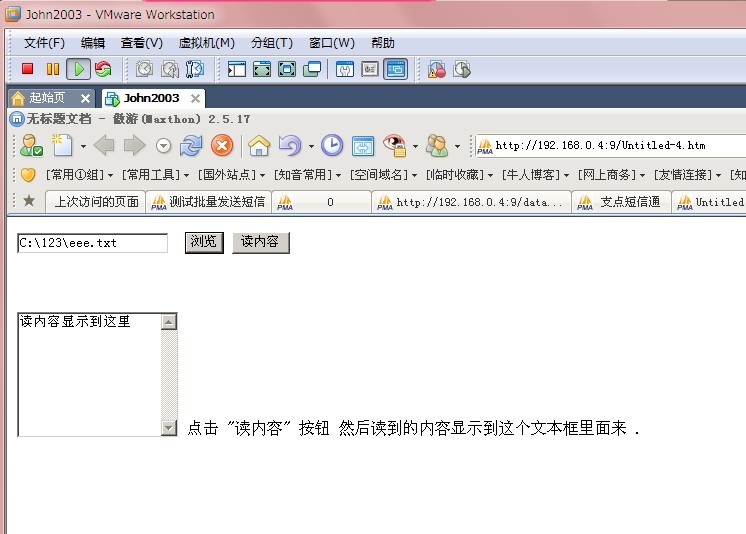
Task: Open the 虚拟机(M) menu
Action: click(x=206, y=43)
